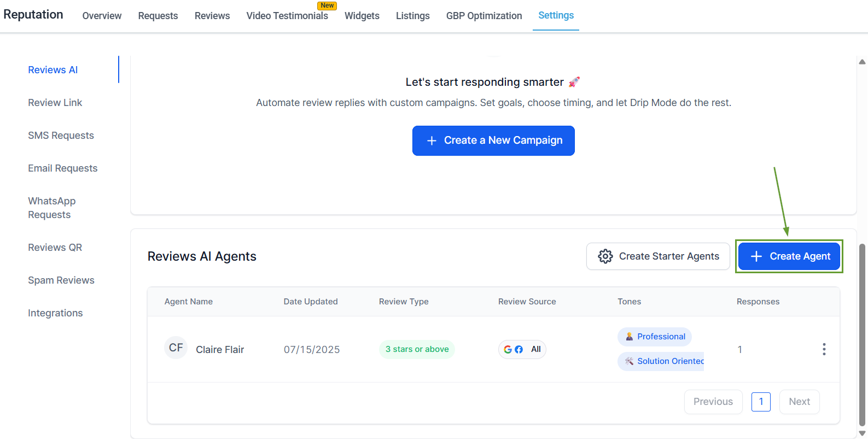Image resolution: width=868 pixels, height=441 pixels.
Task: Open the Overview tab
Action: 102,16
